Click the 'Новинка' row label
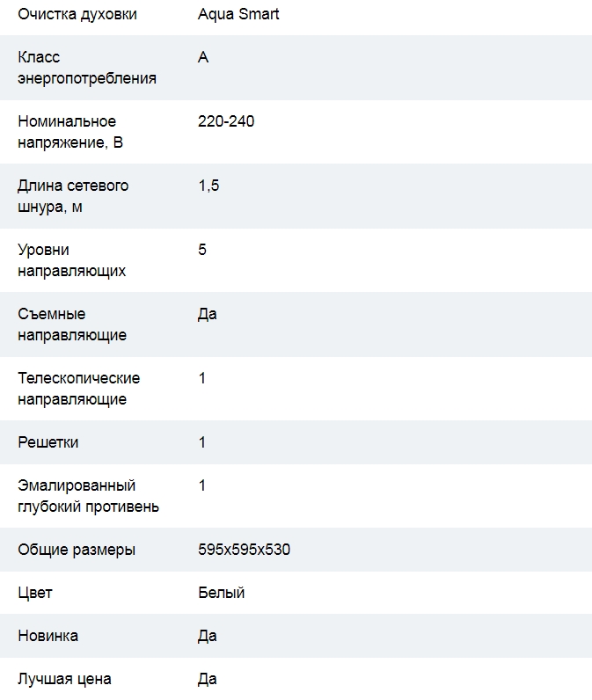Viewport: 592px width, 700px height. [48, 636]
